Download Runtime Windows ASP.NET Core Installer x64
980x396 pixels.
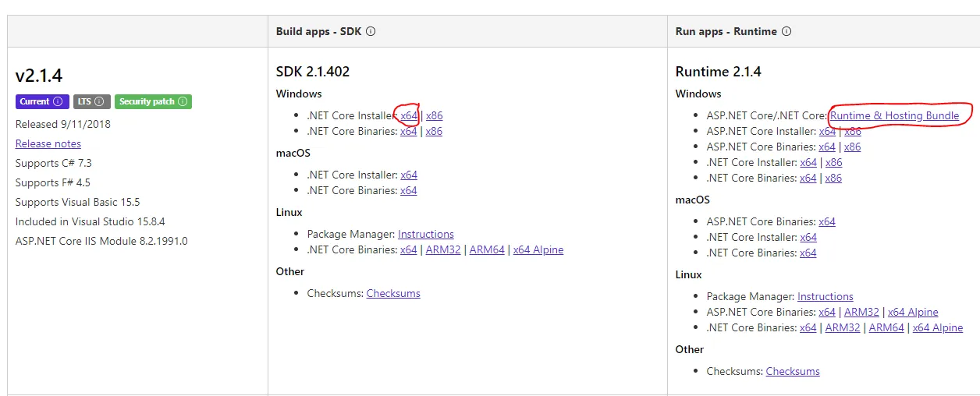827,131
